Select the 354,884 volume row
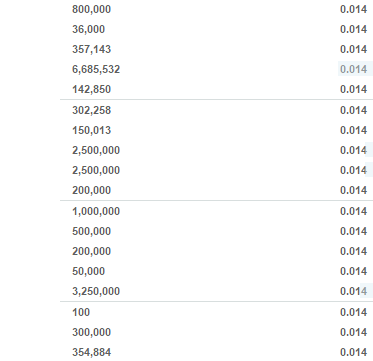This screenshot has width=373, height=361. 216,352
